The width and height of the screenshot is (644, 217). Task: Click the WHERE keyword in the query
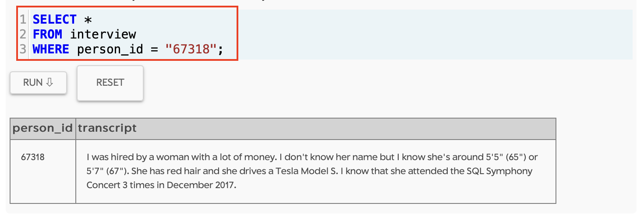(51, 49)
